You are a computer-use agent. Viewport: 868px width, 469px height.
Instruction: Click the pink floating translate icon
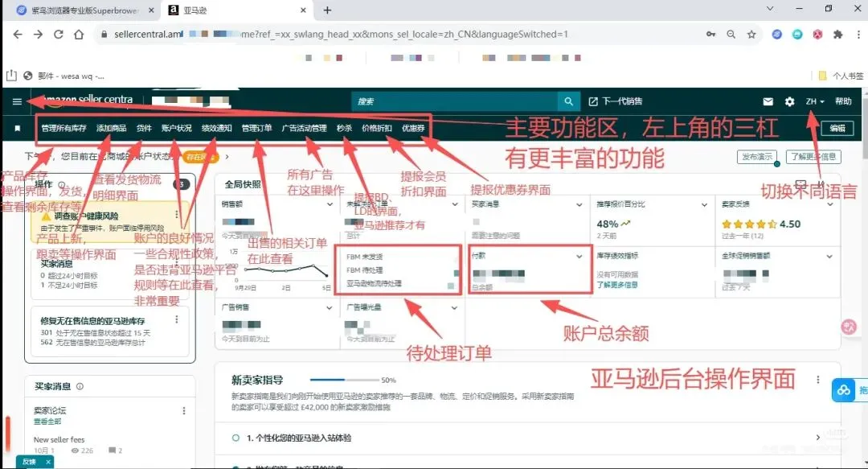click(x=849, y=327)
